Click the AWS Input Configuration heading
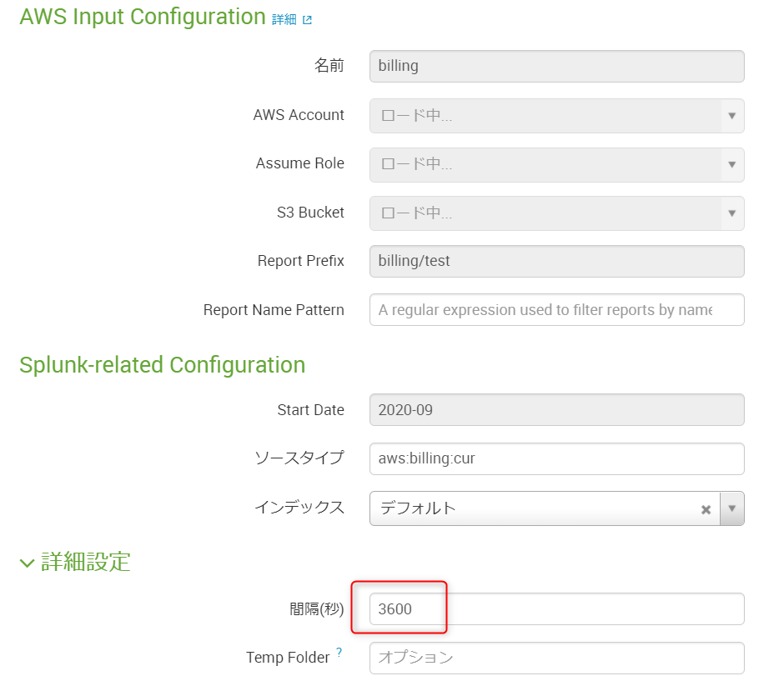Screen dimensions: 784x696 pos(143,17)
